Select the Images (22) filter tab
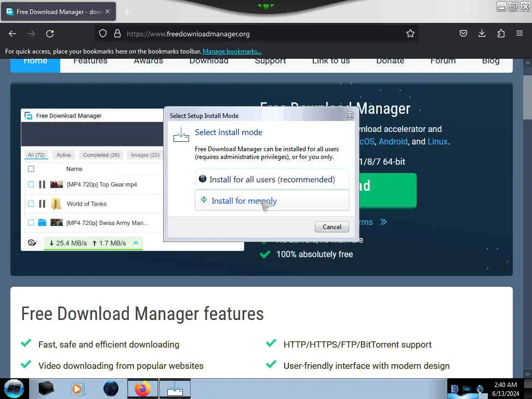The width and height of the screenshot is (532, 399). point(145,155)
